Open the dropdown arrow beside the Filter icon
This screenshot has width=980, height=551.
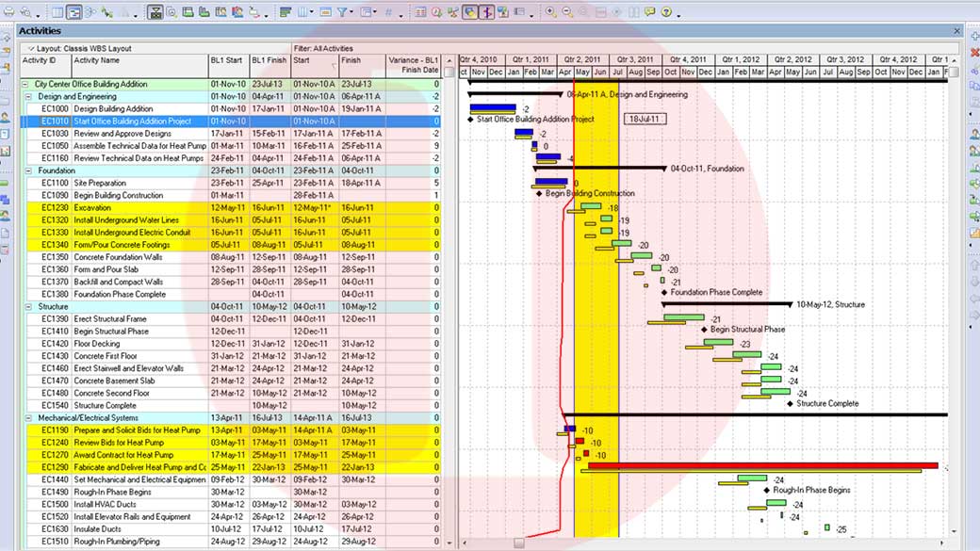pyautogui.click(x=351, y=12)
